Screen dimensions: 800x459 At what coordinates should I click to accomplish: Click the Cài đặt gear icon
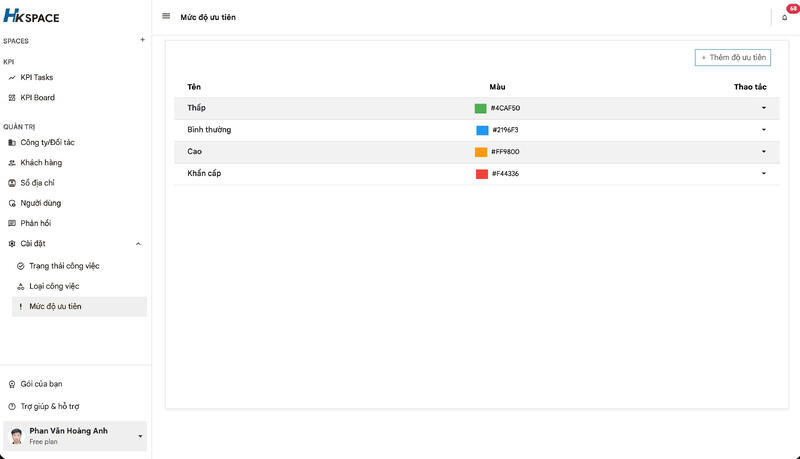click(x=12, y=244)
